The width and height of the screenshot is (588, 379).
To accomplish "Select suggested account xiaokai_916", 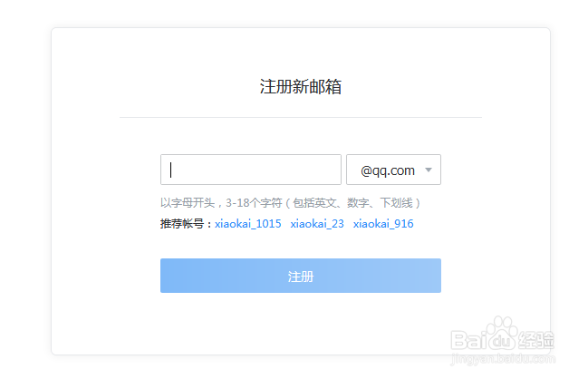I will click(383, 224).
